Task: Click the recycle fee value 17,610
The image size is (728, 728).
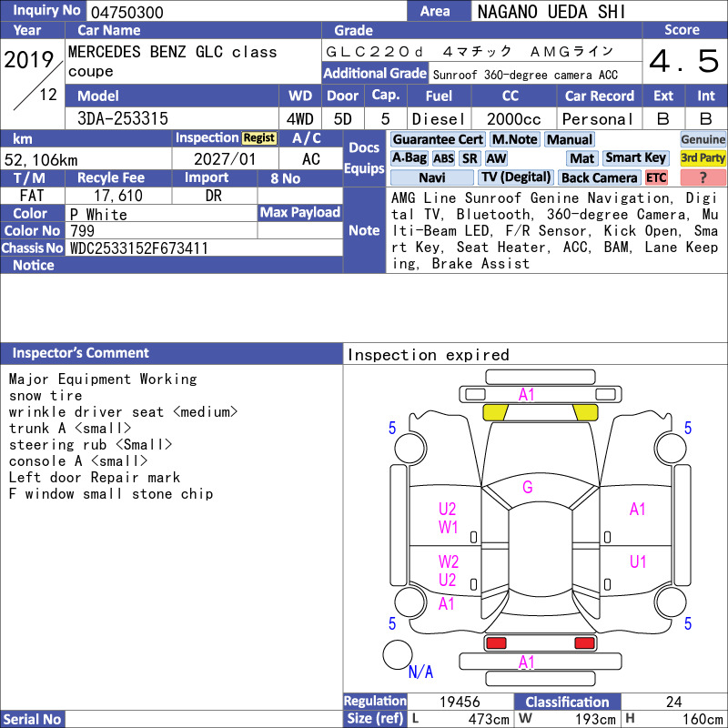Action: tap(118, 196)
